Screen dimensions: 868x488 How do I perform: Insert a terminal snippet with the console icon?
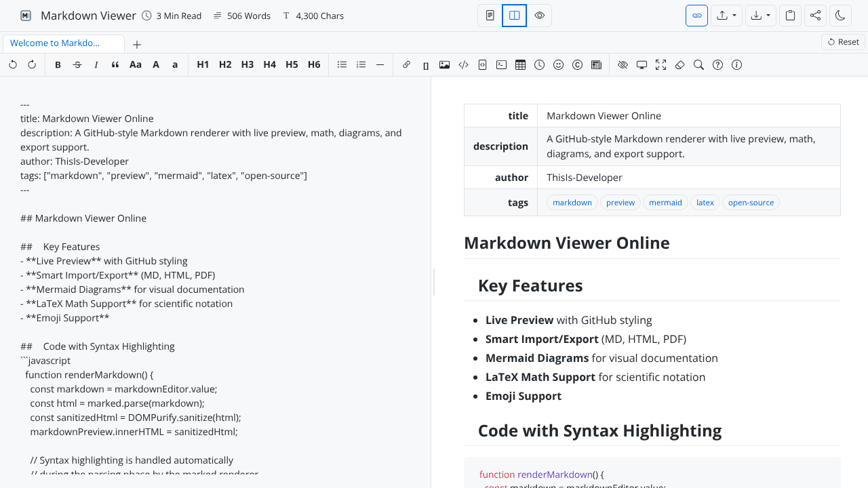click(502, 65)
